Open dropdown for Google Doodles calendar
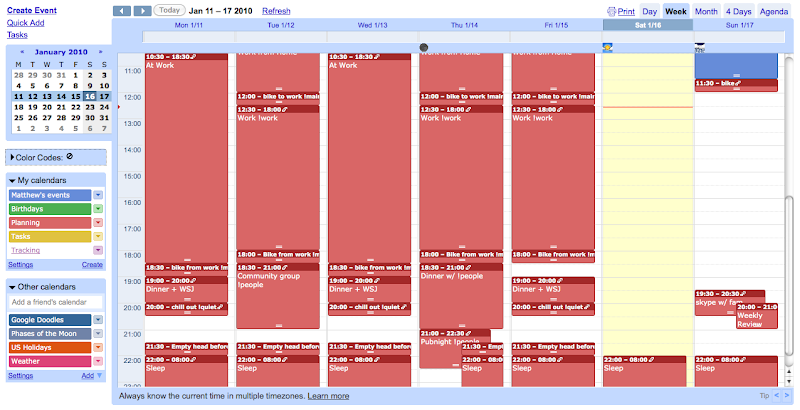800x410 pixels. [98, 320]
